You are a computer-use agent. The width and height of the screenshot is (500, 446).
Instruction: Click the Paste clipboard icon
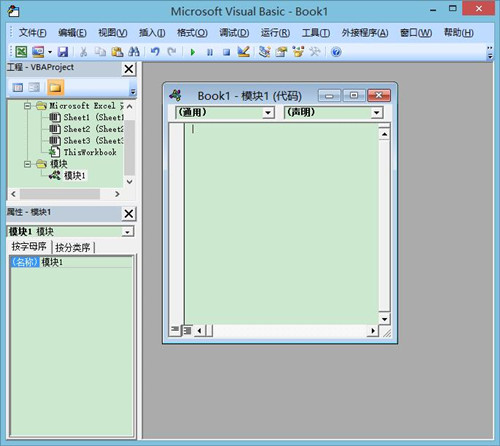[x=117, y=52]
